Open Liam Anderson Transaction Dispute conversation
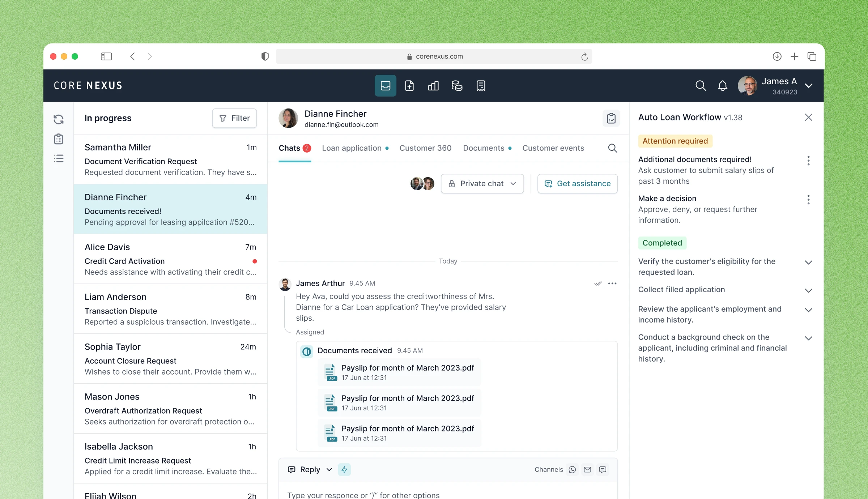The height and width of the screenshot is (499, 868). pos(170,309)
